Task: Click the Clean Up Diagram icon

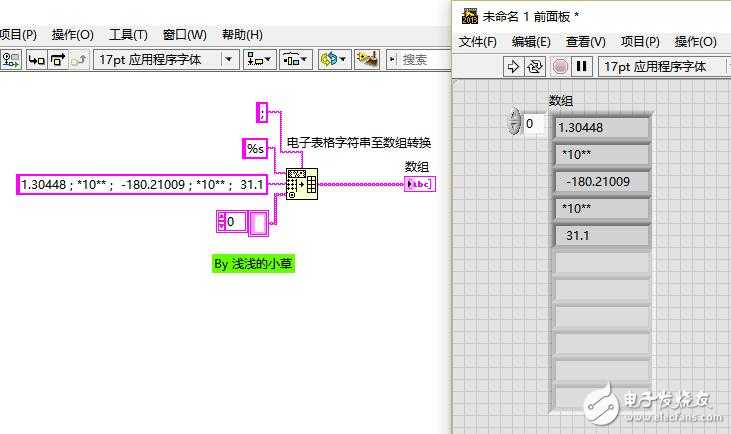Action: [367, 60]
